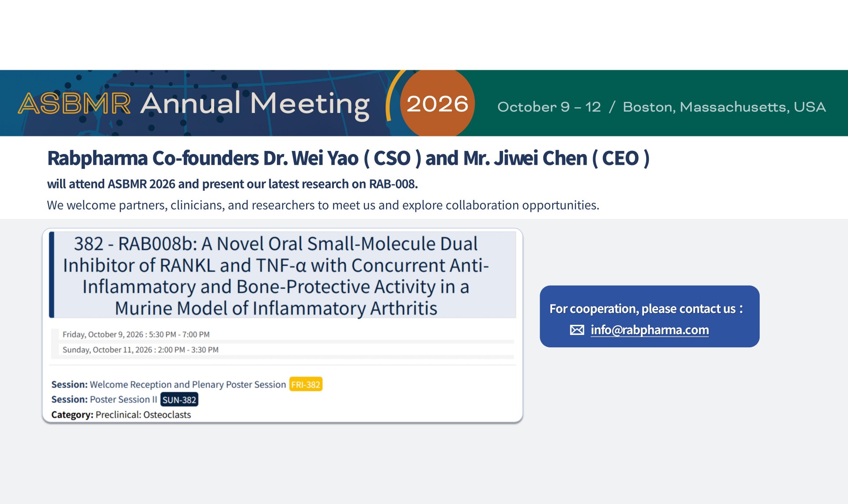Image resolution: width=848 pixels, height=504 pixels.
Task: Click the yellow FRI-382 badge
Action: pos(306,384)
